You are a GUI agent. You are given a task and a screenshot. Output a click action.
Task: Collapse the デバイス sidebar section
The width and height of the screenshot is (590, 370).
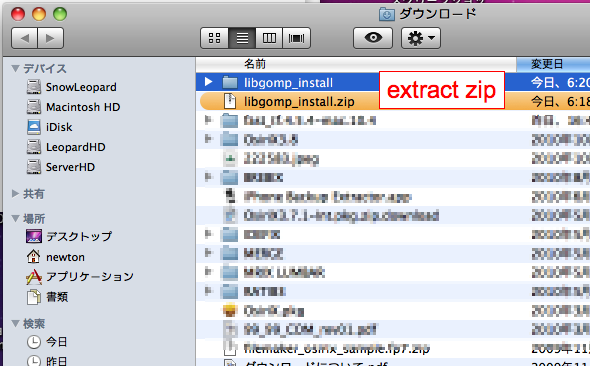tap(15, 69)
